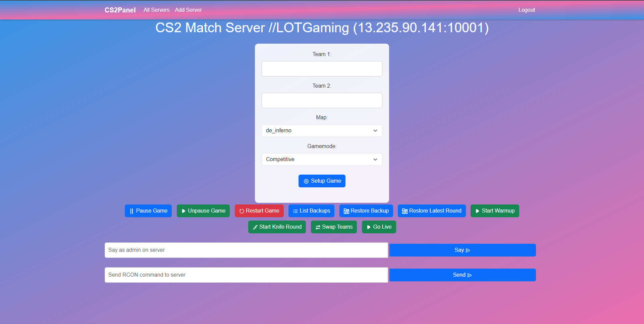Click the Restore Latest Round icon
Image resolution: width=644 pixels, height=324 pixels.
405,211
